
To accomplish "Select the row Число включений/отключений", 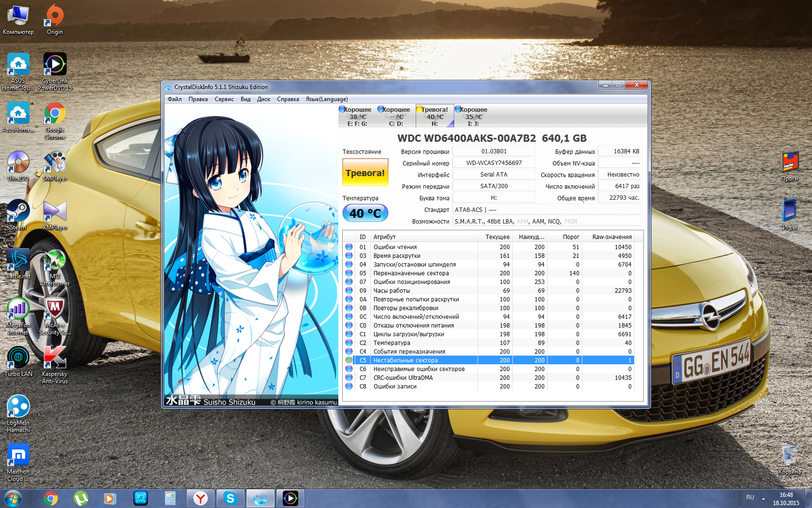I will coord(488,317).
